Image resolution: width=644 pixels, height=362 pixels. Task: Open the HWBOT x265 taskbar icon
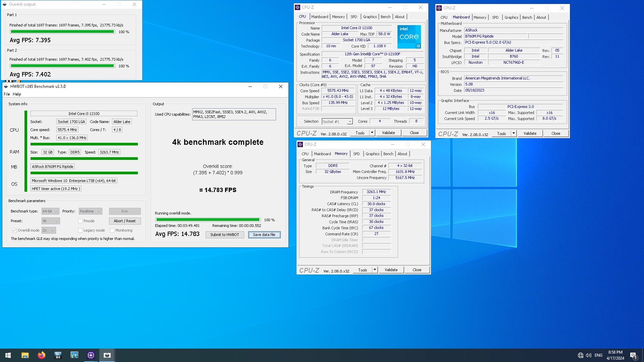click(107, 355)
